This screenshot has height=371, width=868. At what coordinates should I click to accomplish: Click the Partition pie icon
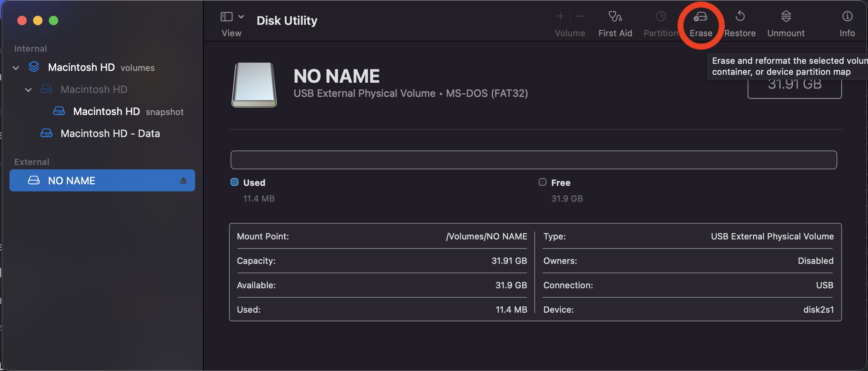coord(661,16)
